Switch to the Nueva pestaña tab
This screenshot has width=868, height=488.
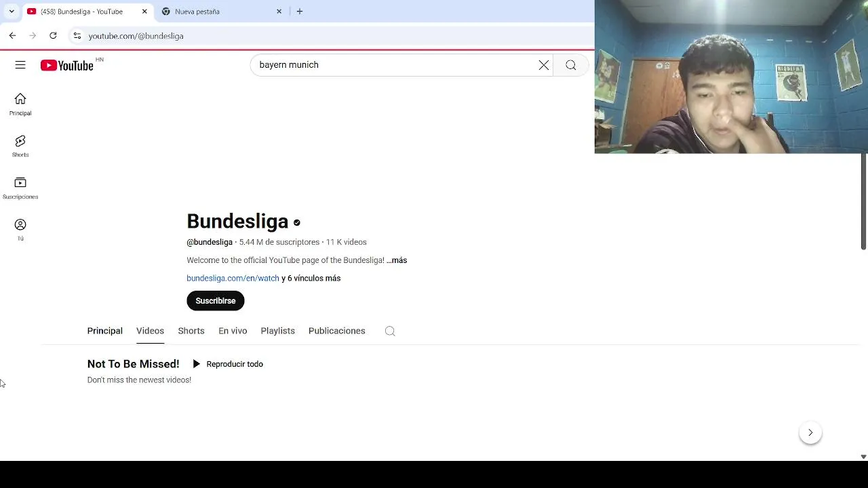coord(222,12)
